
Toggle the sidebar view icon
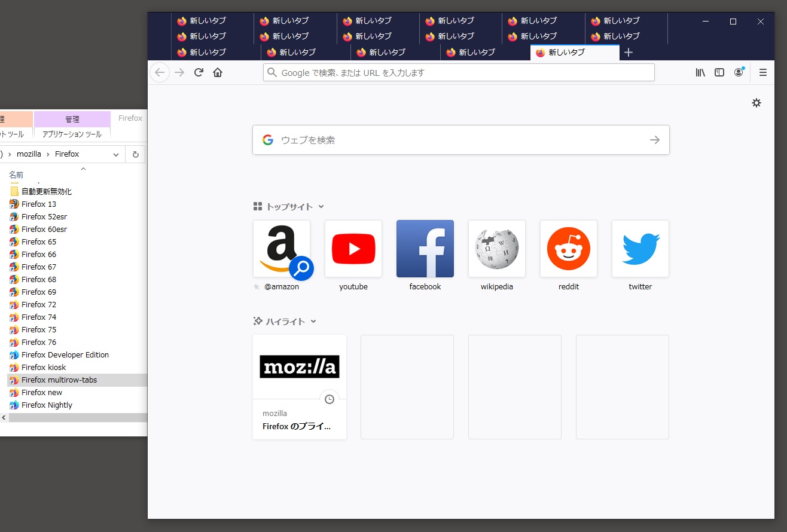click(719, 72)
